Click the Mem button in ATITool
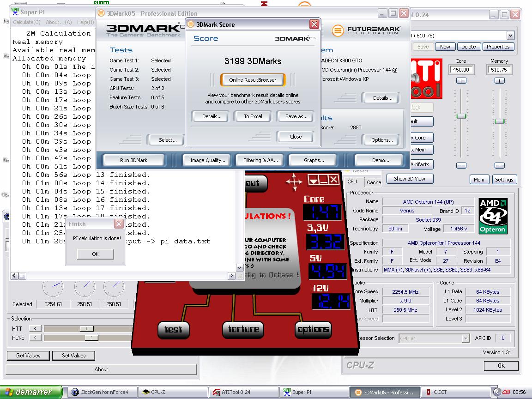This screenshot has height=399, width=532. click(479, 180)
